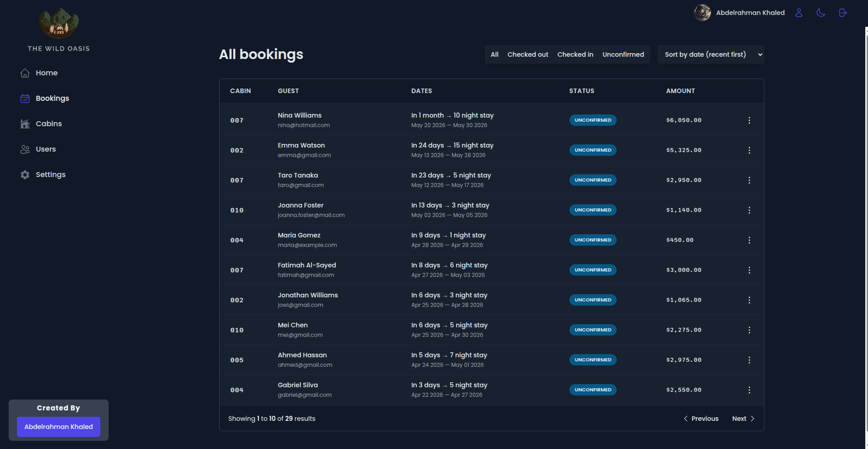868x449 pixels.
Task: Open actions menu for Jonathan Williams booking
Action: click(x=749, y=300)
